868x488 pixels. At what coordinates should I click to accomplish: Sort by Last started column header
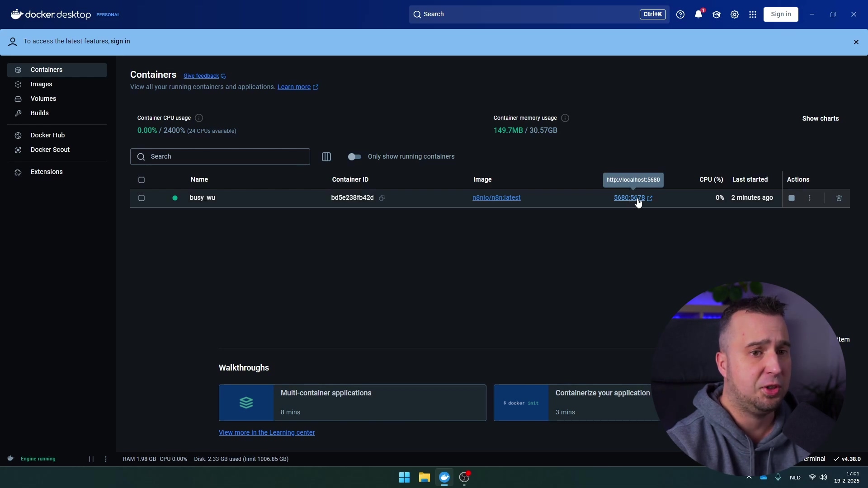750,180
